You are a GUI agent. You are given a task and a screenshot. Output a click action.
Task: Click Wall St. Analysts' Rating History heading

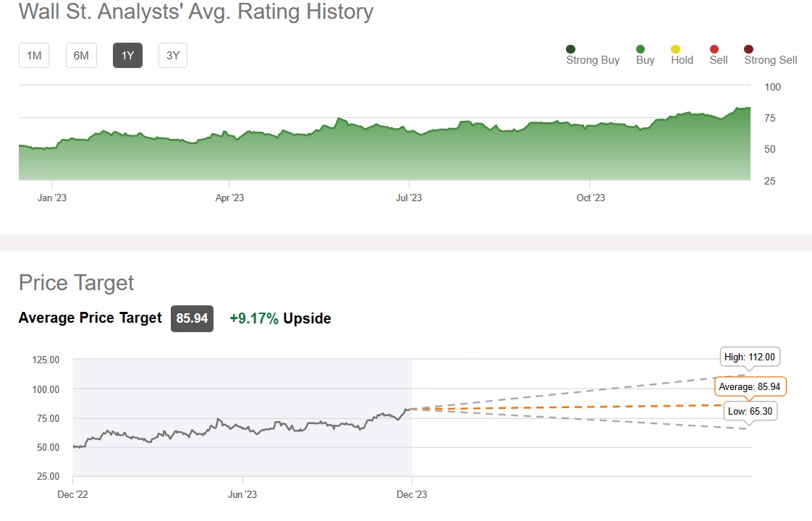point(196,12)
